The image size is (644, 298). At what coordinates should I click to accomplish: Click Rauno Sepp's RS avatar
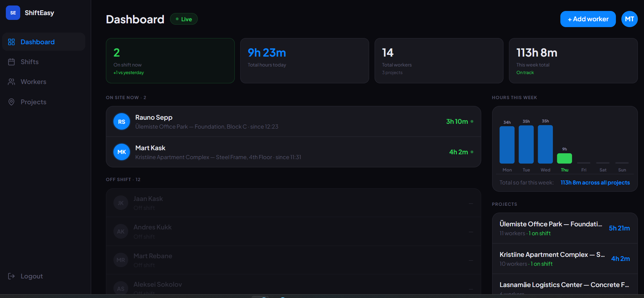(x=122, y=121)
